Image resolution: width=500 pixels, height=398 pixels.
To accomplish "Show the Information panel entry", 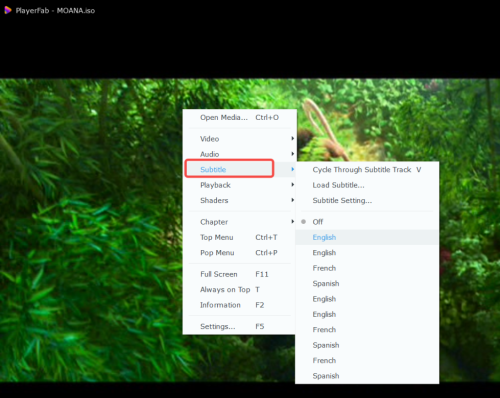I will coord(239,305).
